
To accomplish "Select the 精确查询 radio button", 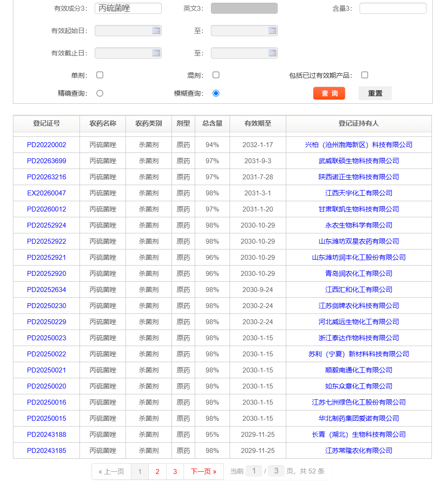I will coord(100,93).
